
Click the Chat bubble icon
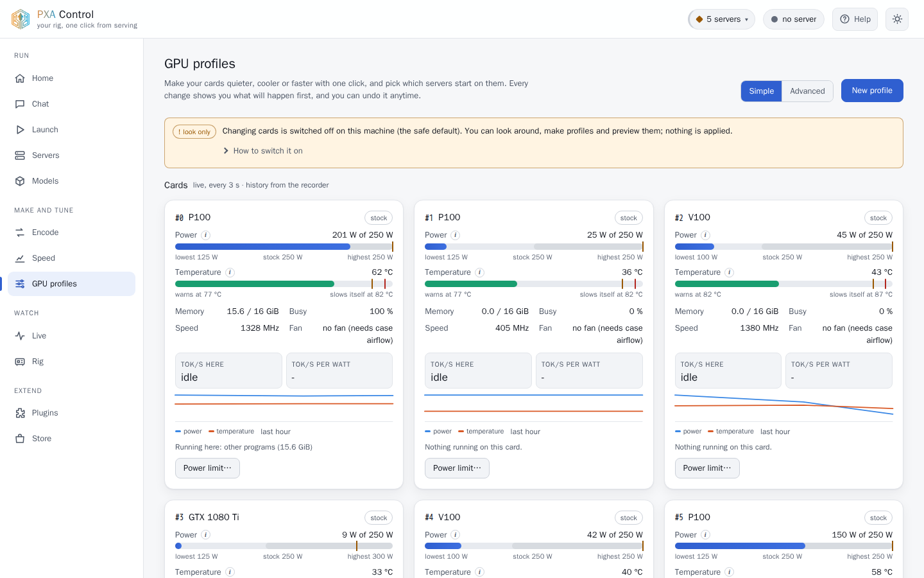(x=20, y=104)
